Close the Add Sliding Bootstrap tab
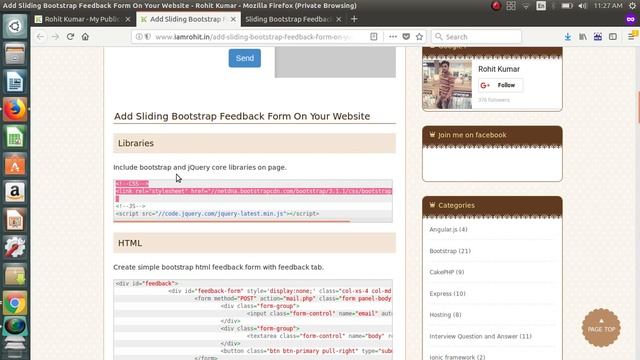The height and width of the screenshot is (360, 640). click(x=233, y=19)
